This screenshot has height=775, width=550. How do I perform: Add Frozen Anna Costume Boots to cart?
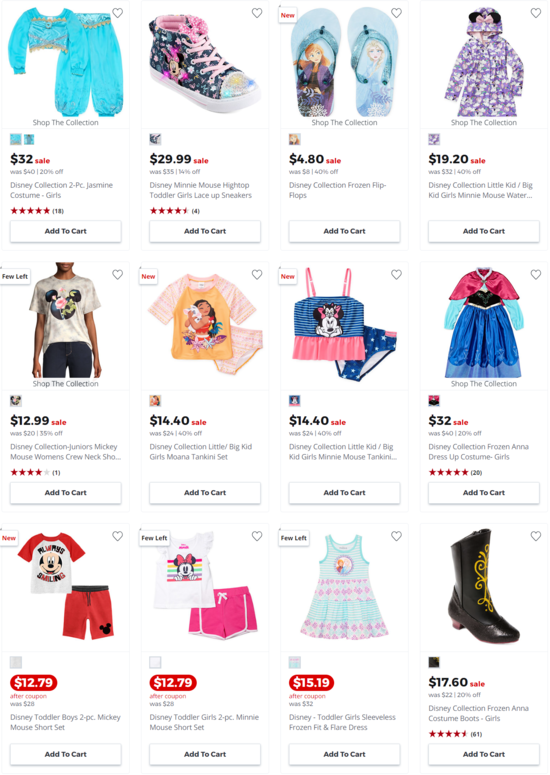(x=484, y=754)
